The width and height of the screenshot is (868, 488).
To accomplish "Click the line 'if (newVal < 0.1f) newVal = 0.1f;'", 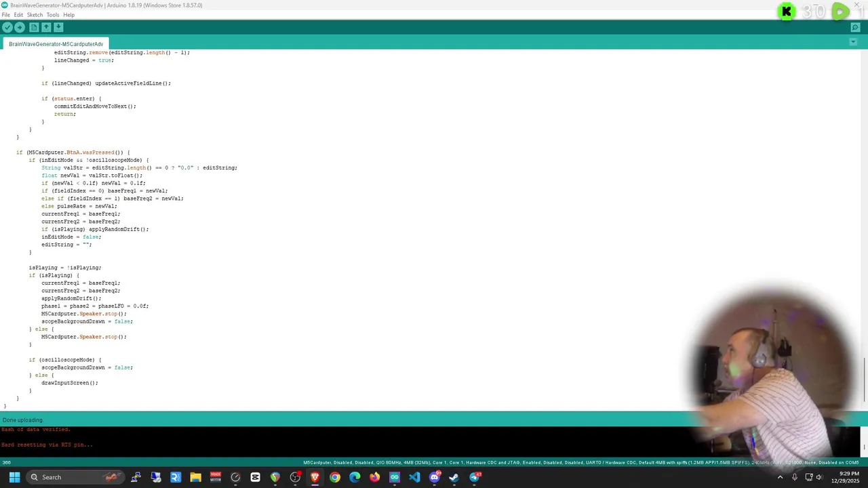I will [94, 183].
